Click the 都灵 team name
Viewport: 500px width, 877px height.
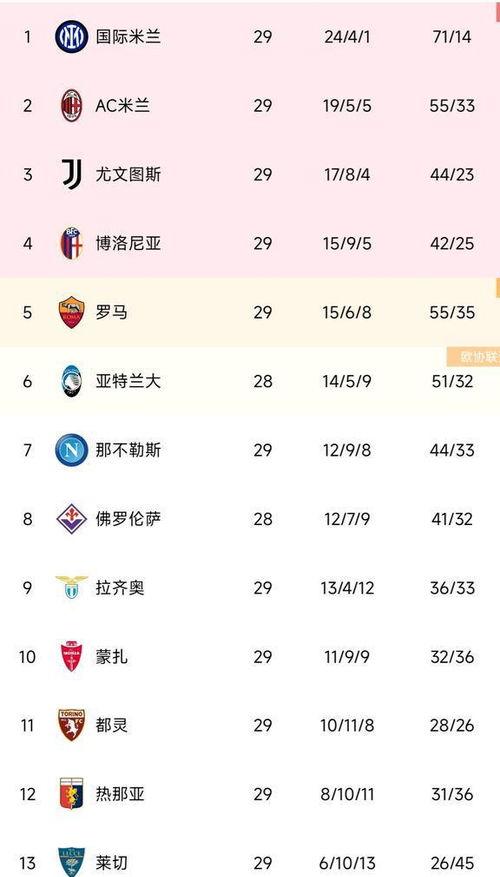111,725
